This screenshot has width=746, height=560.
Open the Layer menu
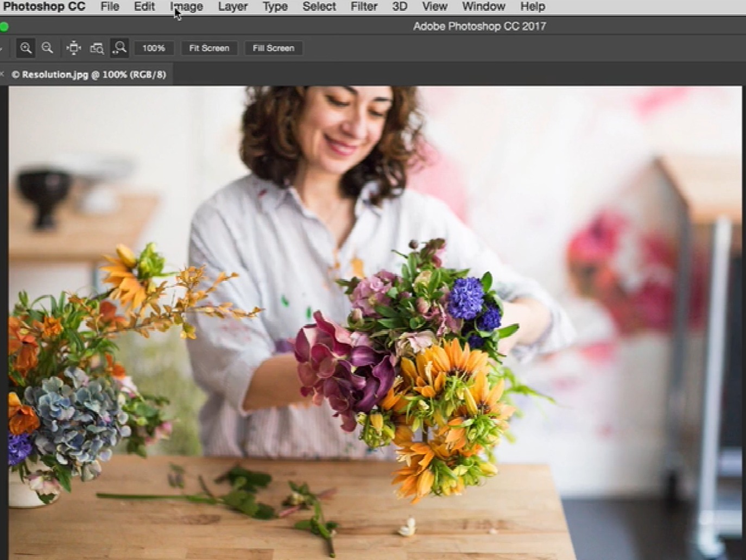(232, 7)
